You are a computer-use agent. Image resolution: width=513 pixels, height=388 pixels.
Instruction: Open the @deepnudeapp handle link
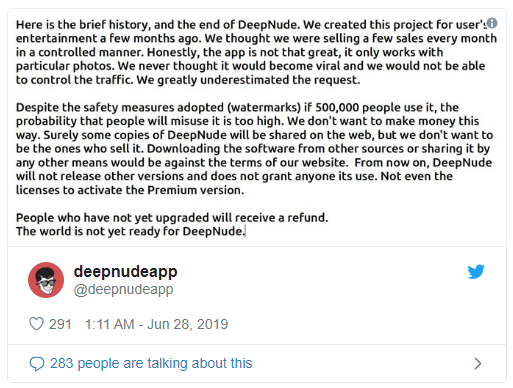[x=123, y=290]
